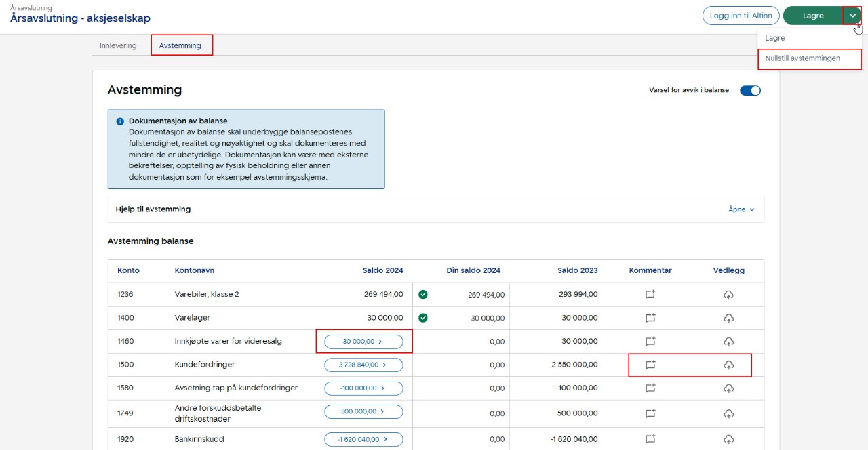The height and width of the screenshot is (450, 868).
Task: Click the Logg inn til Altinn button
Action: 741,16
